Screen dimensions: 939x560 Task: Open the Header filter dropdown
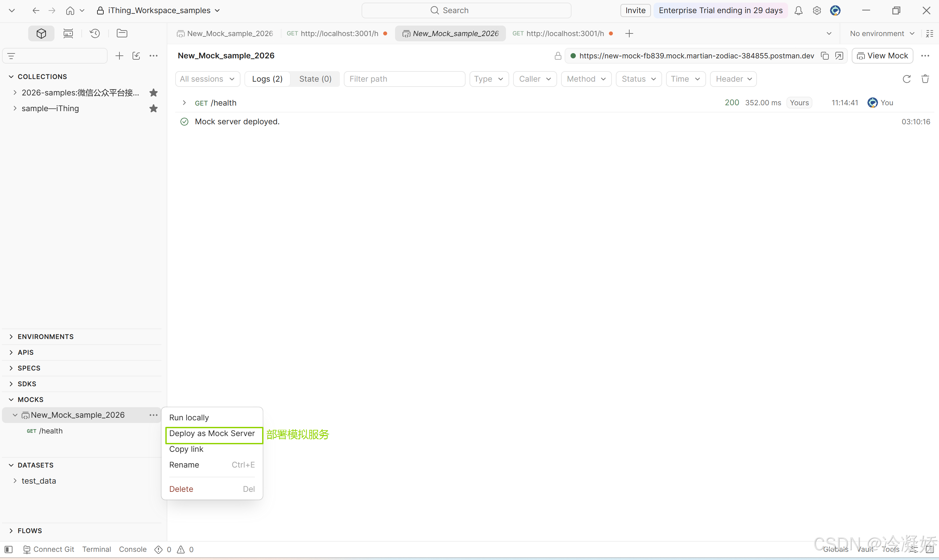(x=733, y=79)
